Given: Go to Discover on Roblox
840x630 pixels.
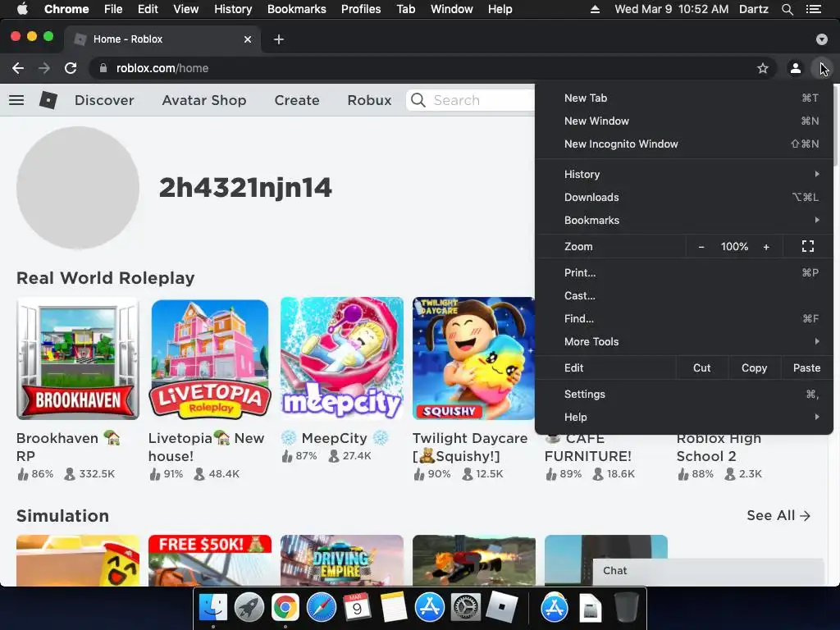Looking at the screenshot, I should point(104,100).
